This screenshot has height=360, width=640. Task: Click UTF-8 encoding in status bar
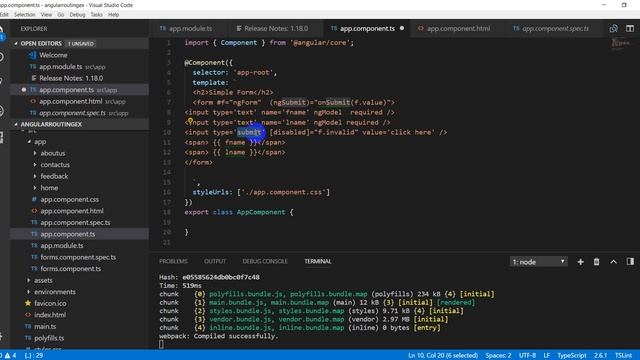click(527, 356)
